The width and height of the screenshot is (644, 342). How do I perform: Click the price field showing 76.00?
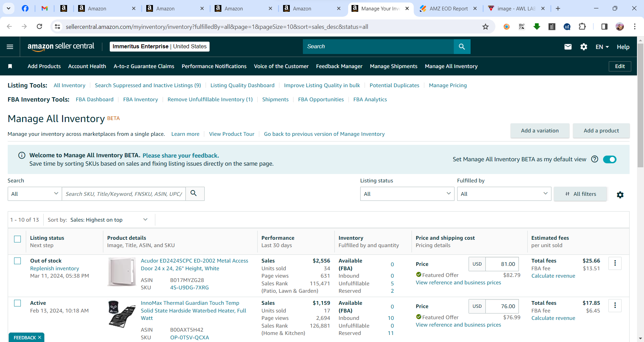click(x=502, y=306)
